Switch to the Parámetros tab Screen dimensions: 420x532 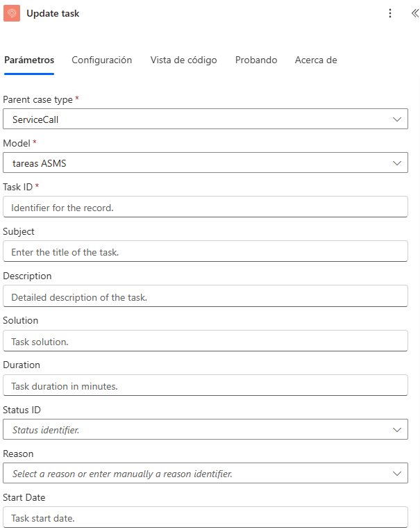click(29, 60)
